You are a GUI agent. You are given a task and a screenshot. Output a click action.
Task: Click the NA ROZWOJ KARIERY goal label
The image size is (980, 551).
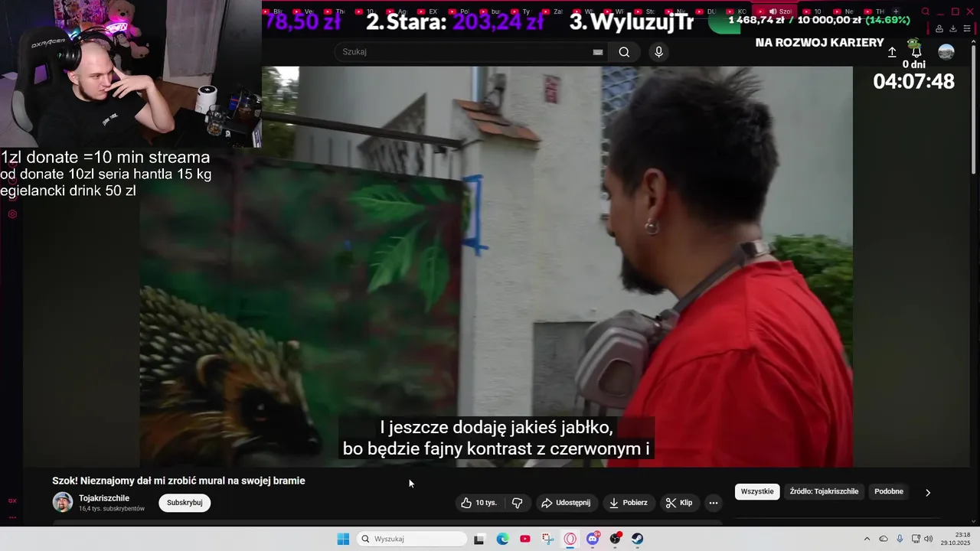(819, 43)
